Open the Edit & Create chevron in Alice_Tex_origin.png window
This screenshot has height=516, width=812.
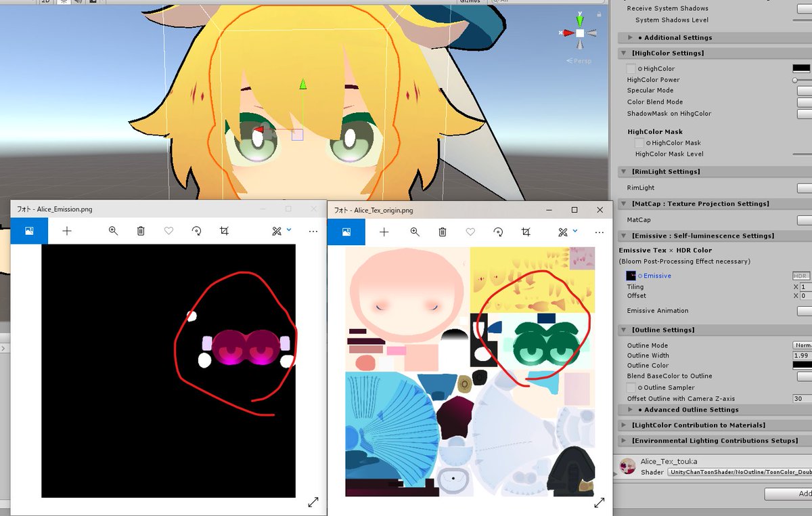click(574, 230)
